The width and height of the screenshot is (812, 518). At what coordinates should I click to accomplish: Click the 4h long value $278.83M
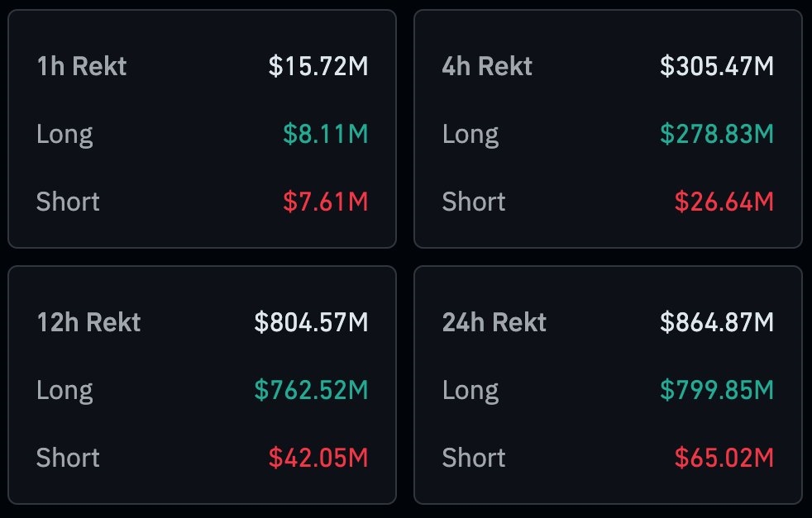pyautogui.click(x=717, y=134)
